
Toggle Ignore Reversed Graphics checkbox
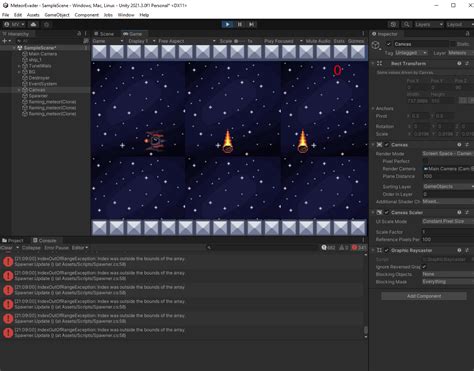click(424, 267)
